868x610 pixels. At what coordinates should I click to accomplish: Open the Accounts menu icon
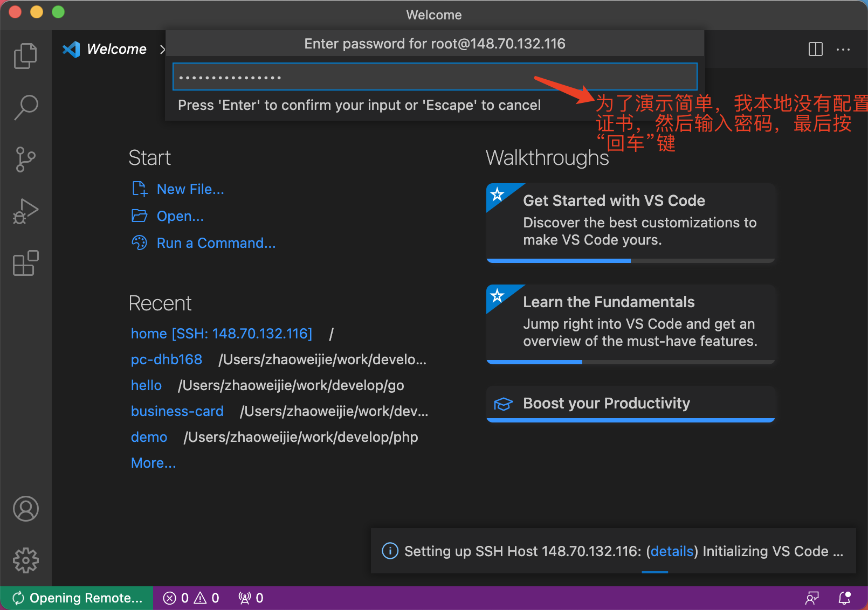tap(25, 509)
